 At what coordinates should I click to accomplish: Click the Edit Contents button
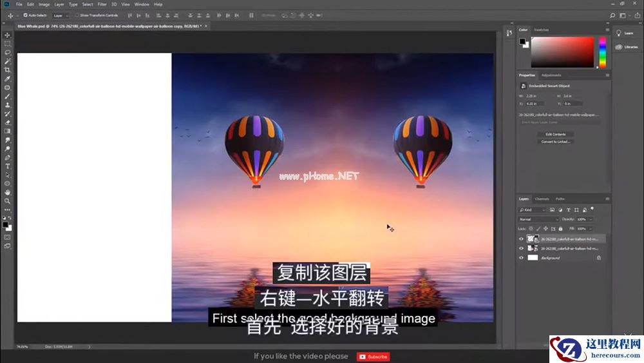click(x=555, y=134)
